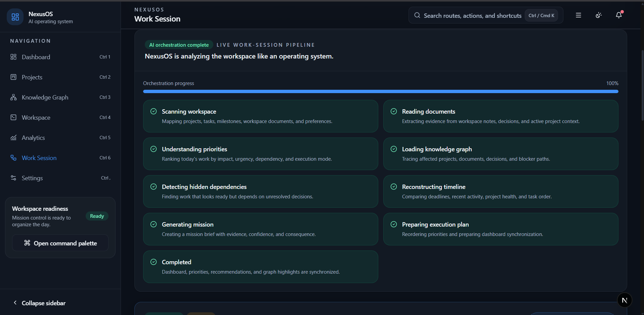Go to Dashboard in navigation

[x=60, y=57]
